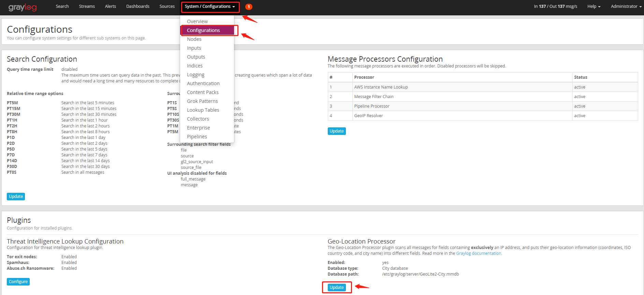Open the notification badge showing 1
The width and height of the screenshot is (644, 295).
(x=249, y=6)
